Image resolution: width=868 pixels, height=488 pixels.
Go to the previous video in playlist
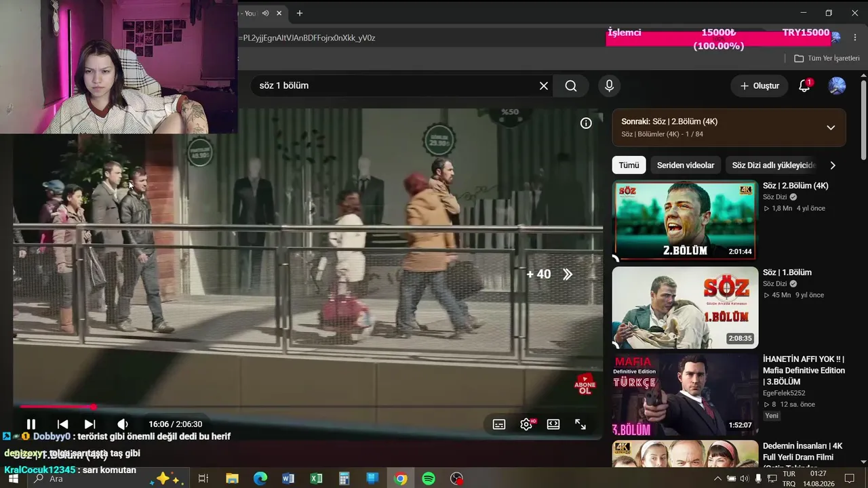click(62, 424)
